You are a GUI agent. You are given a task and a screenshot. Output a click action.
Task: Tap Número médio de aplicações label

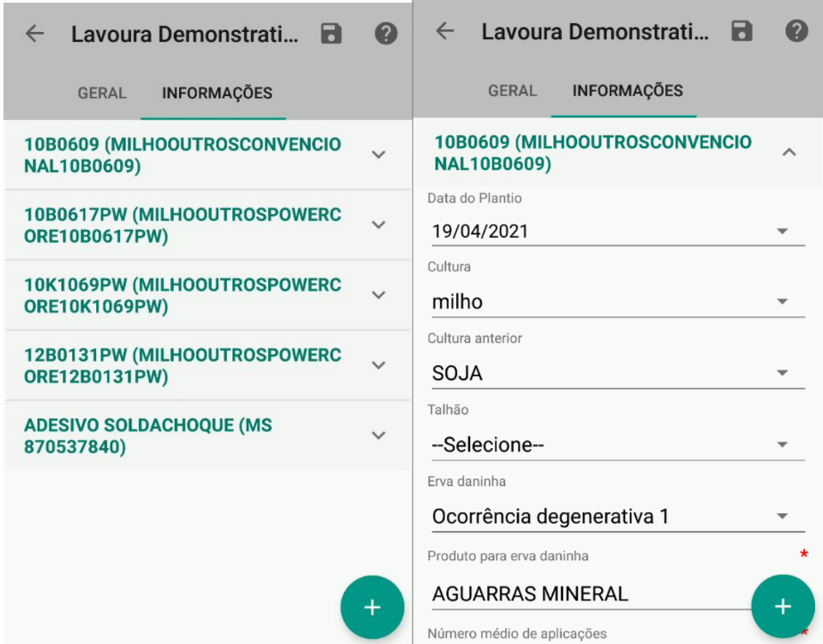pyautogui.click(x=517, y=633)
